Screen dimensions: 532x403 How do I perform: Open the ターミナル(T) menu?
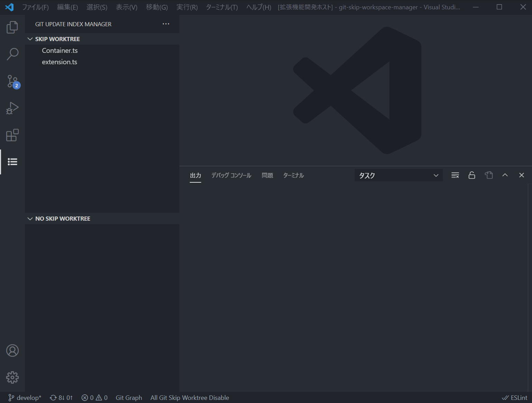click(222, 7)
